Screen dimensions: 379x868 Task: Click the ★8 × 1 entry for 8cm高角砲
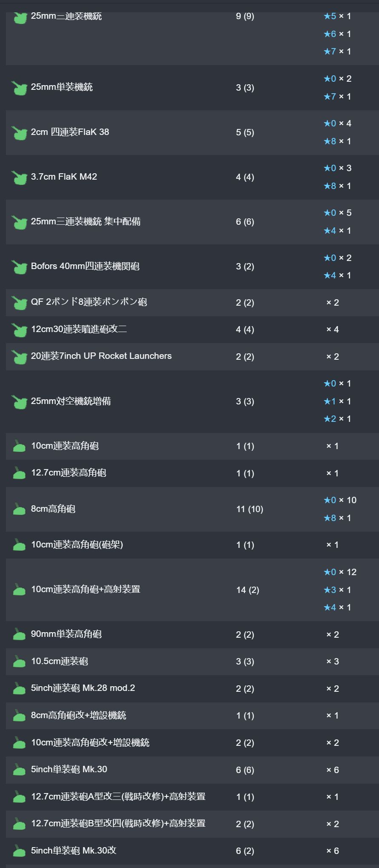tap(337, 518)
